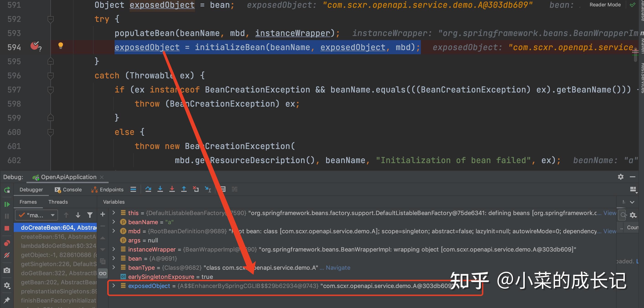Toggle the breakpoint on line 594
This screenshot has width=644, height=308.
35,46
